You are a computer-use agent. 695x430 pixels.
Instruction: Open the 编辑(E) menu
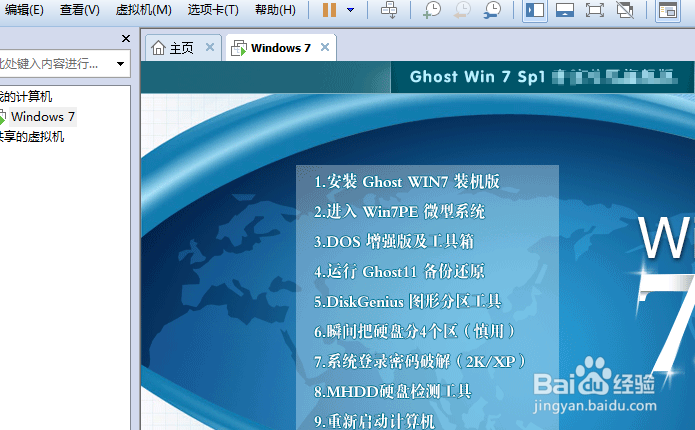coord(24,10)
